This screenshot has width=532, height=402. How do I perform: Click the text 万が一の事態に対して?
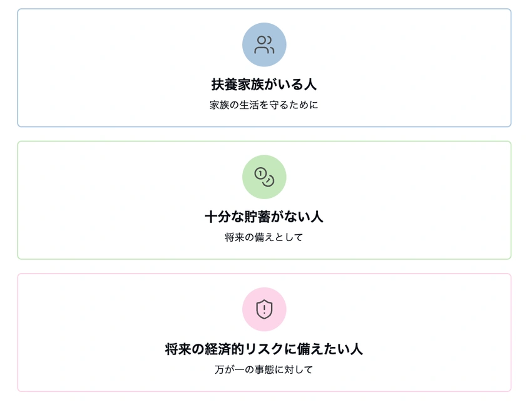click(x=264, y=369)
